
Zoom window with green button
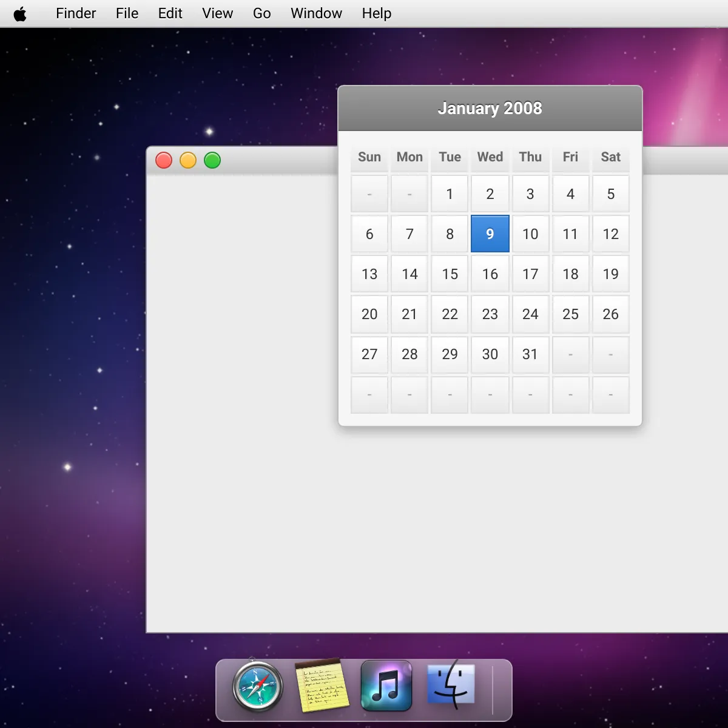(x=212, y=160)
